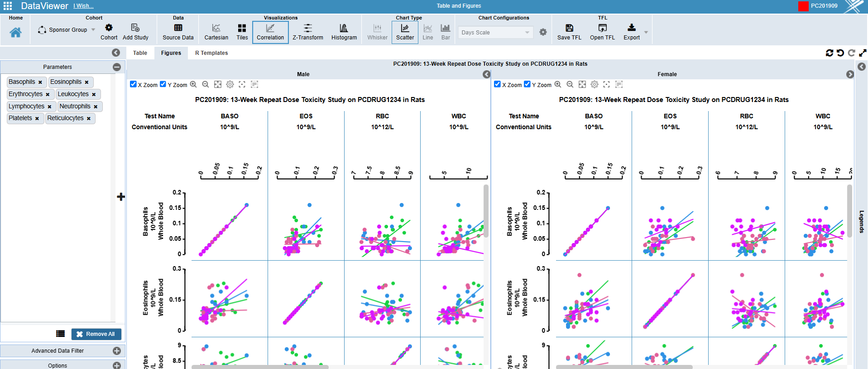Click the plus add-parameter icon
Screen dimensions: 868x369
tap(120, 197)
